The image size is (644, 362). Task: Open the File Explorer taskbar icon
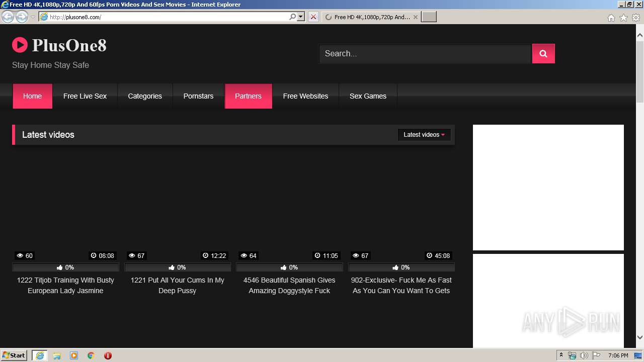57,355
